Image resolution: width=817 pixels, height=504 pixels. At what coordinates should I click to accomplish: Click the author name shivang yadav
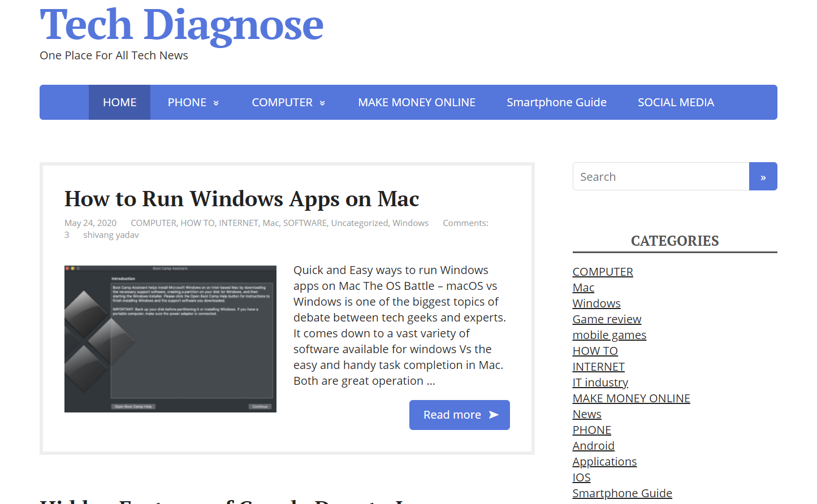coord(111,235)
